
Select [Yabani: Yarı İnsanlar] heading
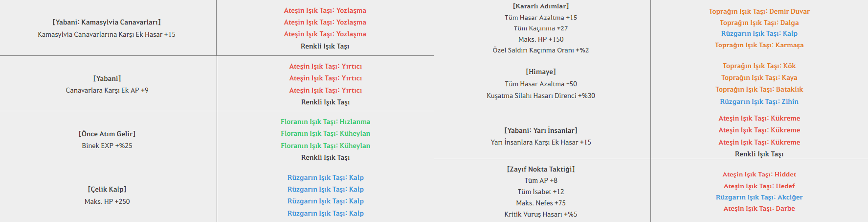[x=541, y=130]
